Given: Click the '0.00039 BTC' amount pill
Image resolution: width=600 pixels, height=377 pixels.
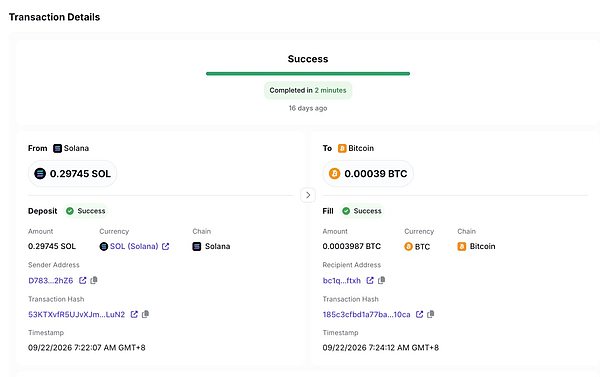Looking at the screenshot, I should click(368, 174).
